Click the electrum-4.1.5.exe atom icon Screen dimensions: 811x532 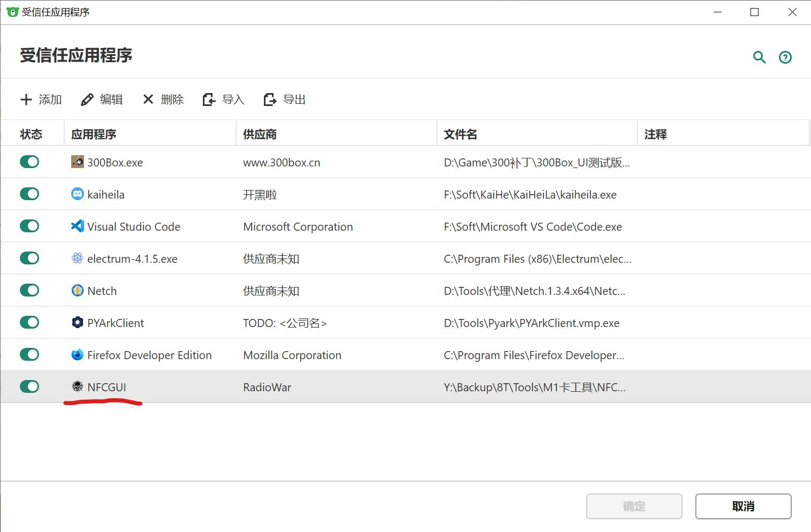(x=78, y=258)
